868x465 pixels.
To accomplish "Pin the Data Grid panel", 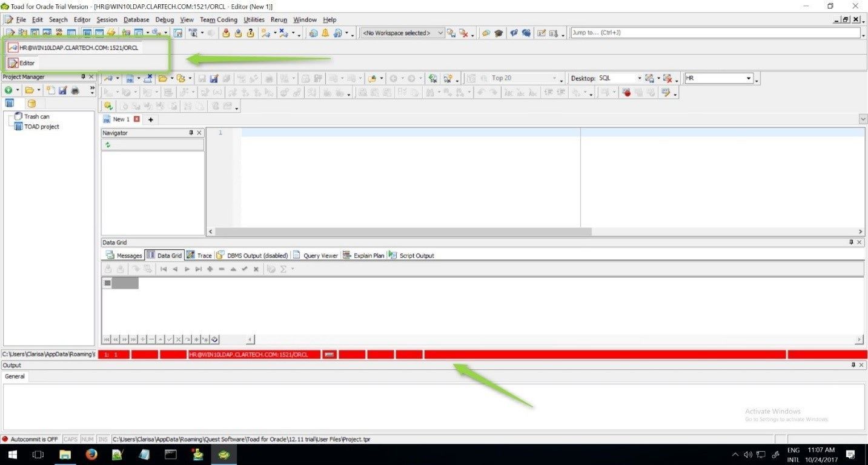I will coord(852,242).
